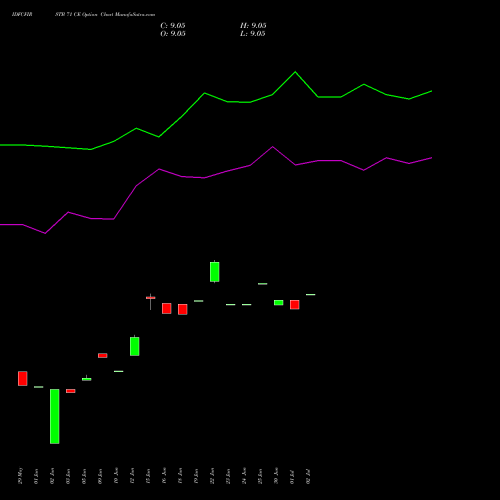Click the tall green candle on 02 Jun

(x=55, y=416)
